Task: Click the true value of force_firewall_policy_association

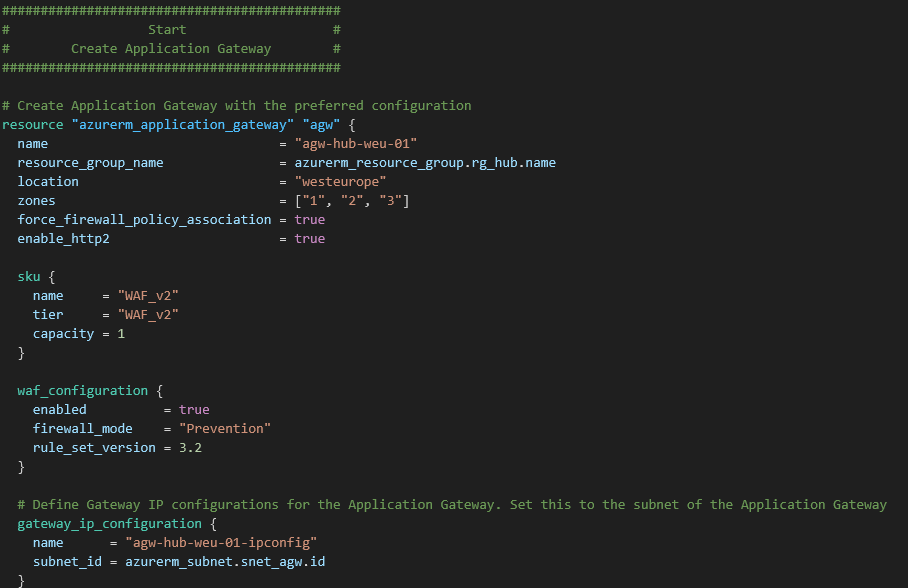Action: coord(309,219)
